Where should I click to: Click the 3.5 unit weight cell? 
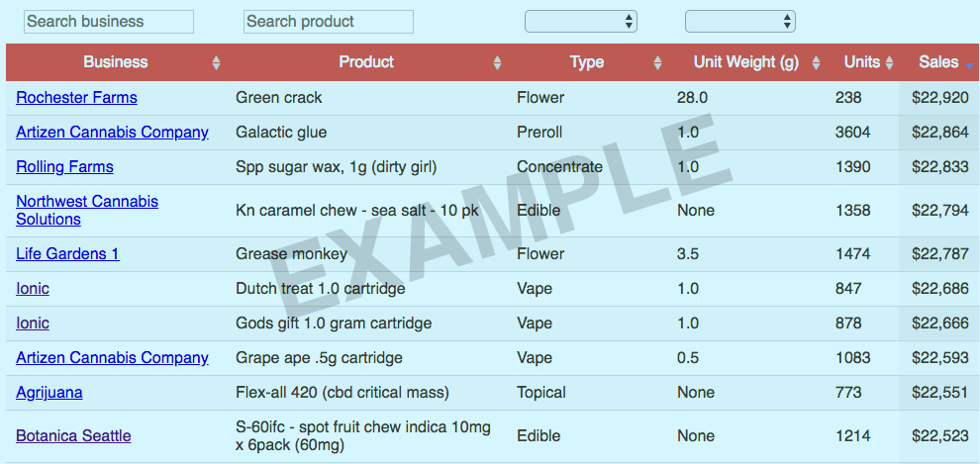tap(688, 254)
